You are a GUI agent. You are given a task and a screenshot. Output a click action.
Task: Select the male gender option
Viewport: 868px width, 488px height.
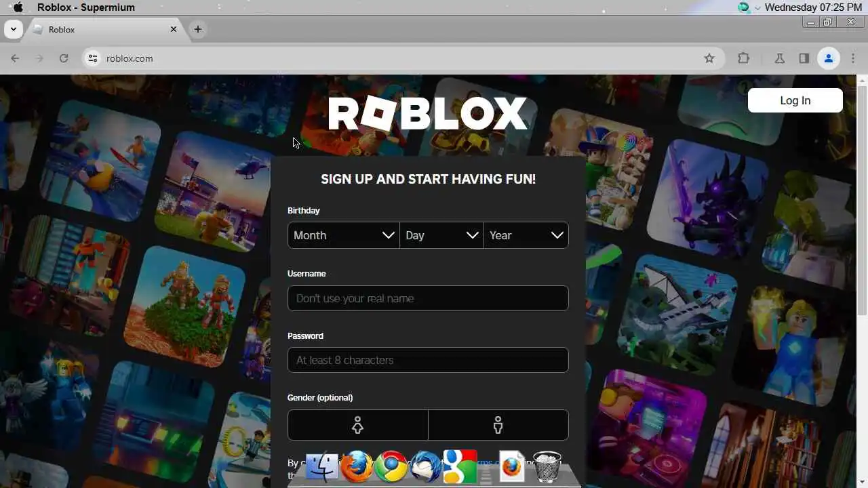[x=498, y=425]
